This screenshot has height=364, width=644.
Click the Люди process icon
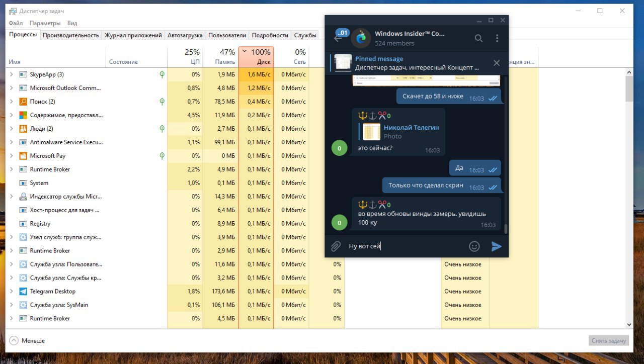point(23,129)
